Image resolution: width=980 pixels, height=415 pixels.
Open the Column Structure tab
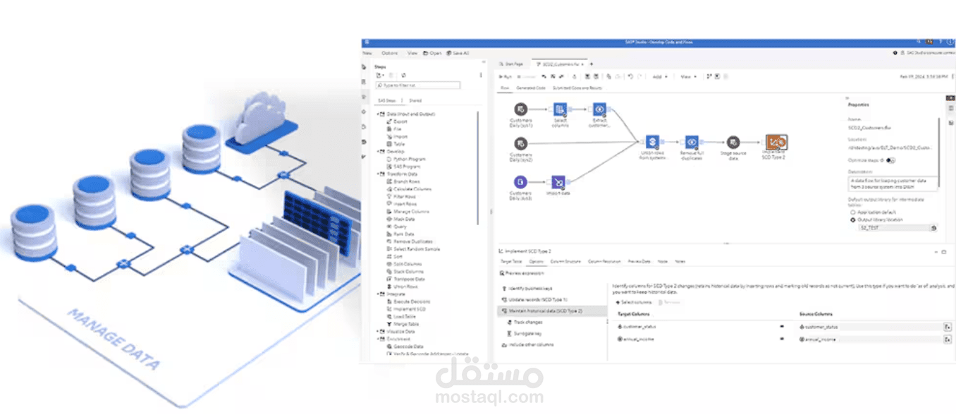pyautogui.click(x=565, y=261)
